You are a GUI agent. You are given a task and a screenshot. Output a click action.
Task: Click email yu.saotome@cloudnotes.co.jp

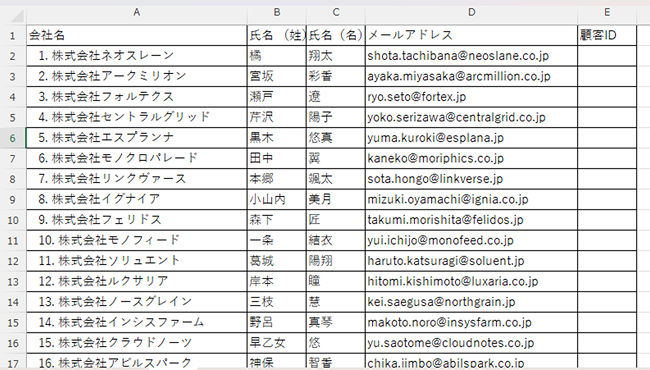tap(471, 343)
